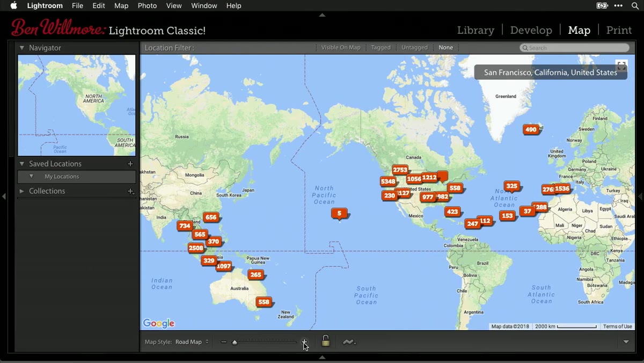Select the 1097 photo marker
This screenshot has height=363, width=644.
click(224, 266)
